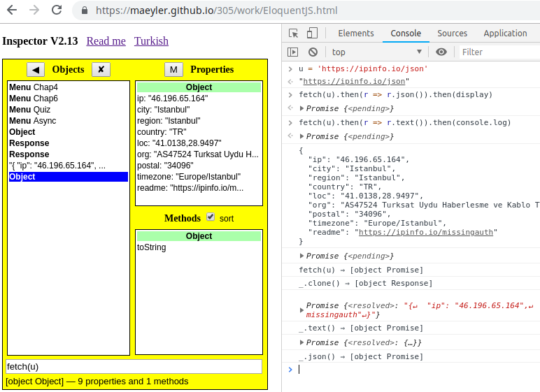Open the Read me link

pos(106,41)
